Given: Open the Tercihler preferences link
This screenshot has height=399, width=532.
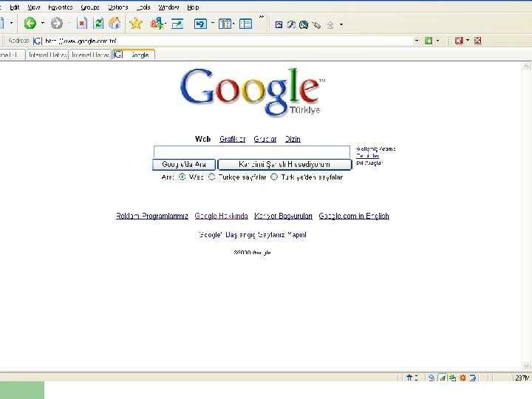Looking at the screenshot, I should click(367, 156).
